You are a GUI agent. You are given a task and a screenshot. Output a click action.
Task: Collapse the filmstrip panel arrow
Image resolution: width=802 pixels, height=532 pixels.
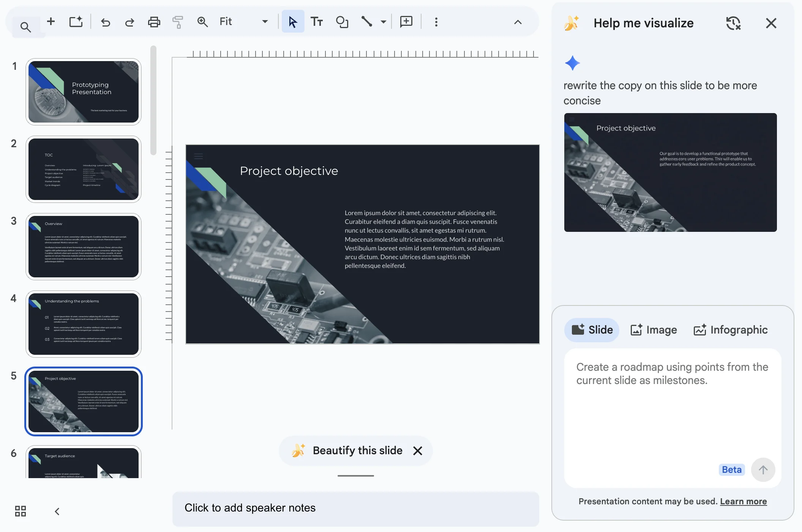click(57, 512)
